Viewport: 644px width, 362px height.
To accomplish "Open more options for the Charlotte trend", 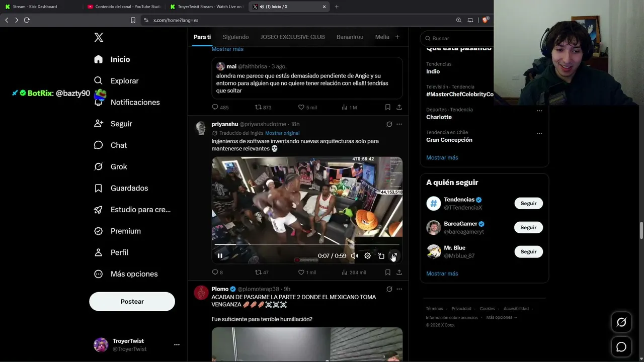I will coord(539,111).
